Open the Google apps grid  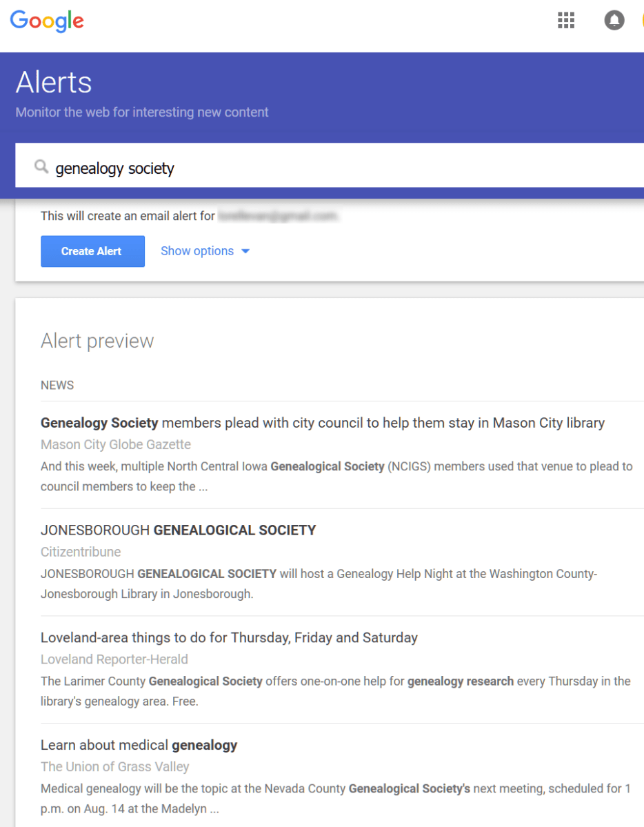565,21
